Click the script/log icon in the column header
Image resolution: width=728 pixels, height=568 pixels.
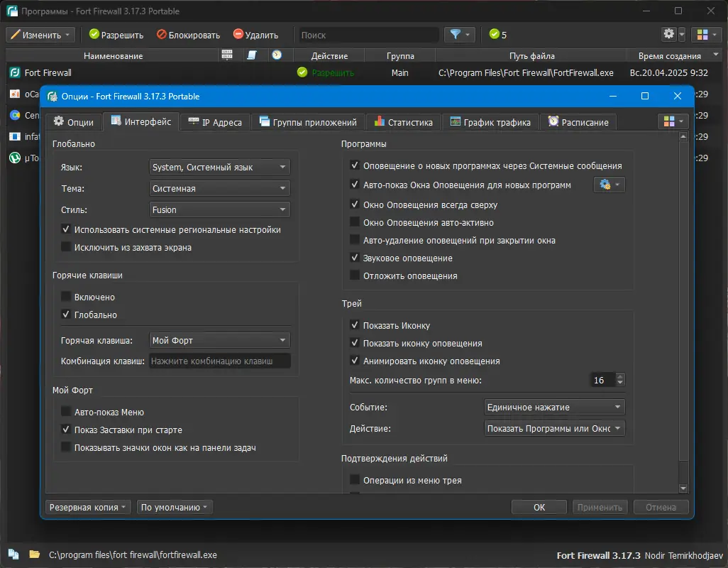(251, 55)
